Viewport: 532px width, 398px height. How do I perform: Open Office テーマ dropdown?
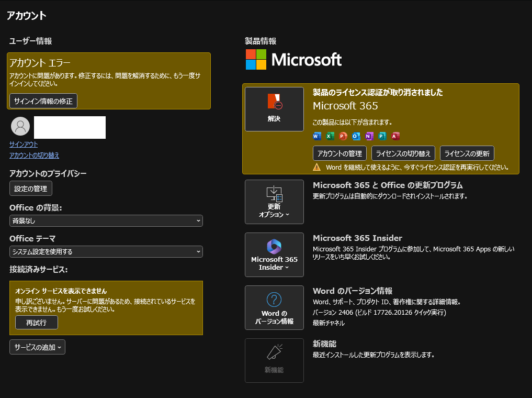point(106,252)
